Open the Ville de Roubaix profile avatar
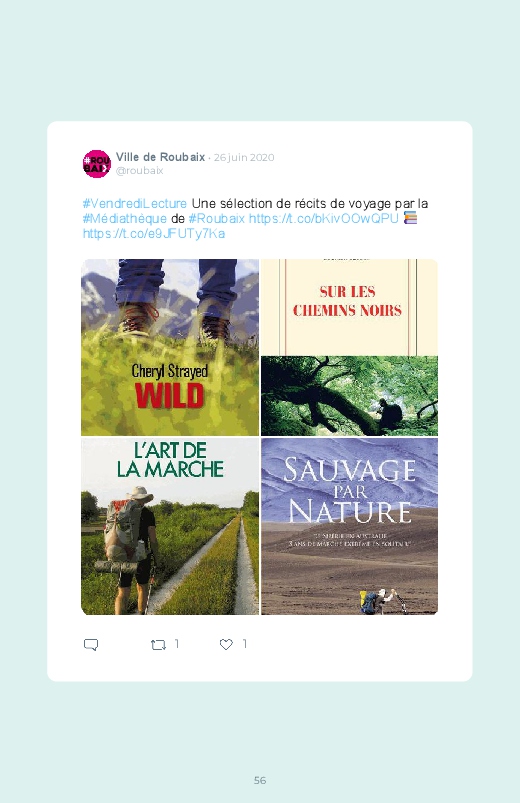This screenshot has width=520, height=803. tap(97, 164)
